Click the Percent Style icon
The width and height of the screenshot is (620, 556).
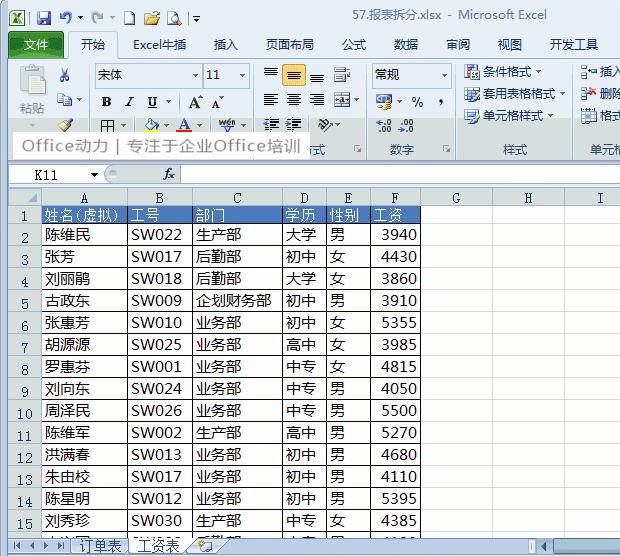(x=417, y=102)
